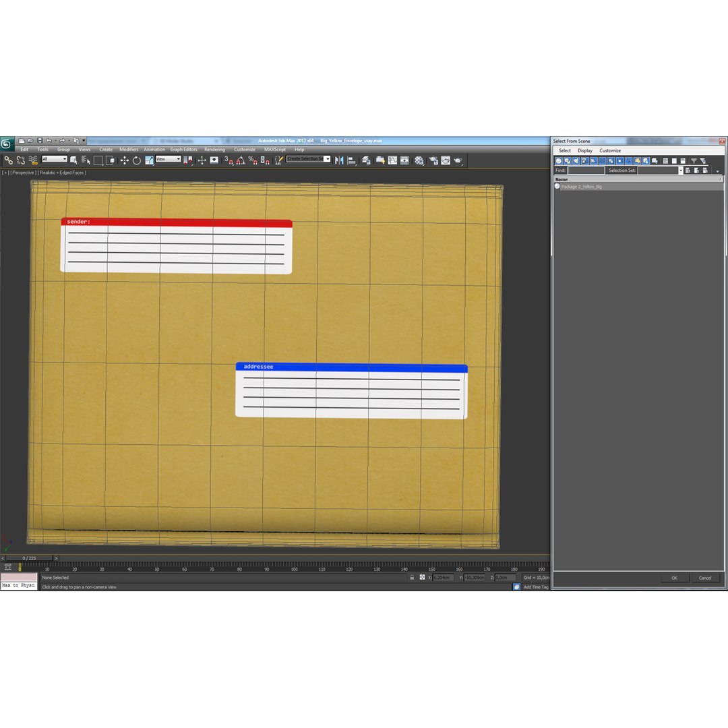Click the funnel filter icon in Select From Scene
The width and height of the screenshot is (728, 728).
(694, 160)
